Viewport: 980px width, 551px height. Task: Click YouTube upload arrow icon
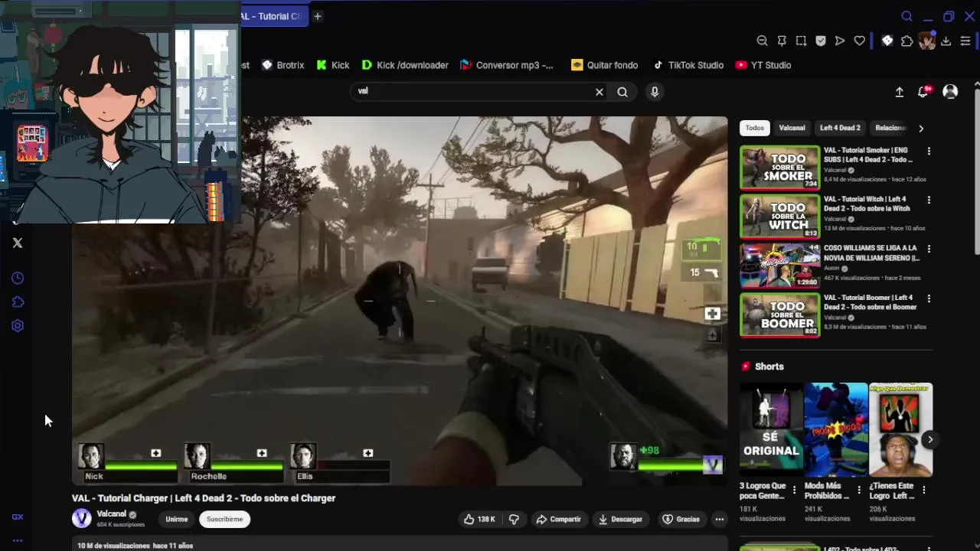click(x=900, y=92)
